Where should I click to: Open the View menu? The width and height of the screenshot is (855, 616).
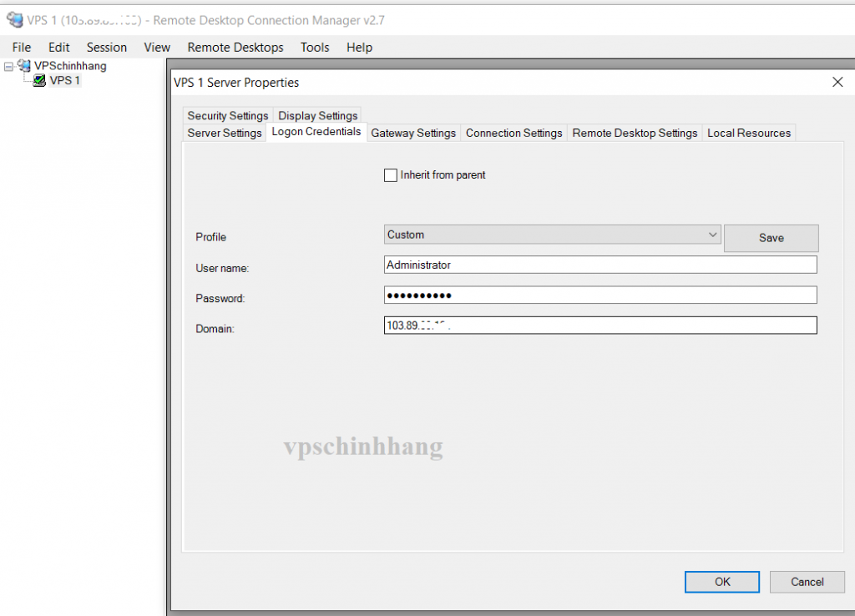pos(157,48)
